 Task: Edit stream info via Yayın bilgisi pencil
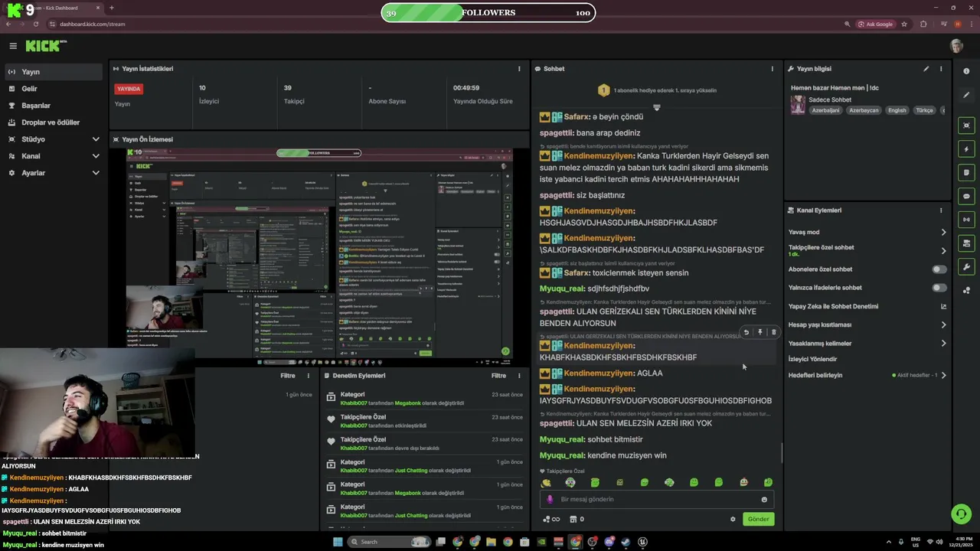pyautogui.click(x=926, y=69)
